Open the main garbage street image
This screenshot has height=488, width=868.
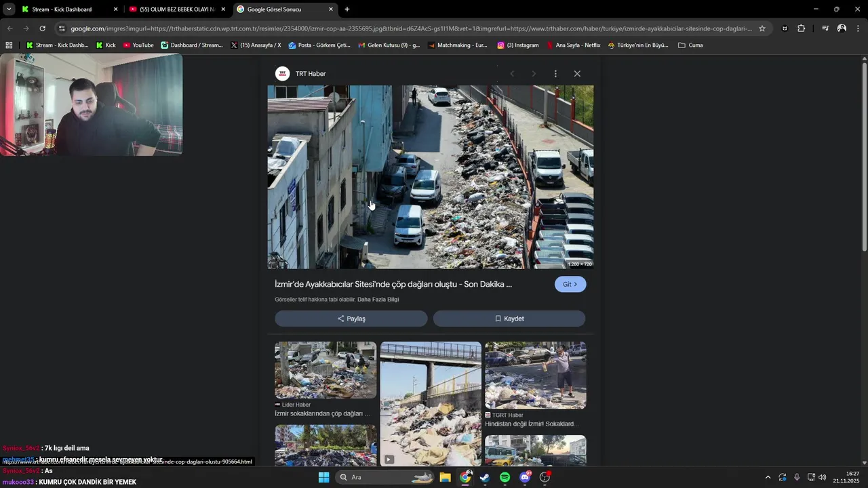tap(431, 177)
